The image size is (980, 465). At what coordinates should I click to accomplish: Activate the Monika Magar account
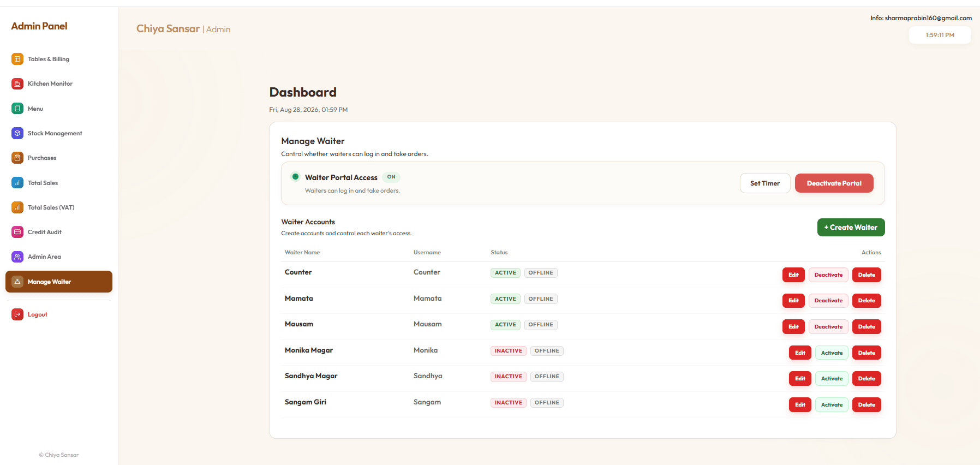(x=832, y=353)
